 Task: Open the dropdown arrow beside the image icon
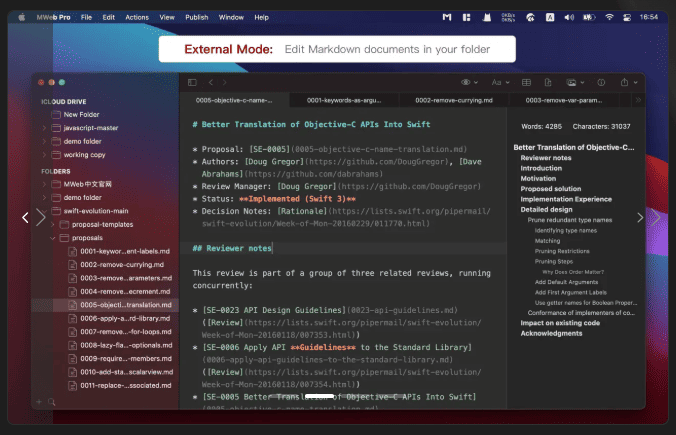582,82
